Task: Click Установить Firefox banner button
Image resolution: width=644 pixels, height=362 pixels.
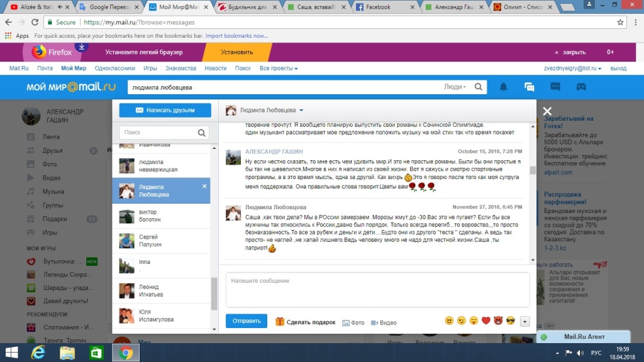Action: tap(237, 52)
